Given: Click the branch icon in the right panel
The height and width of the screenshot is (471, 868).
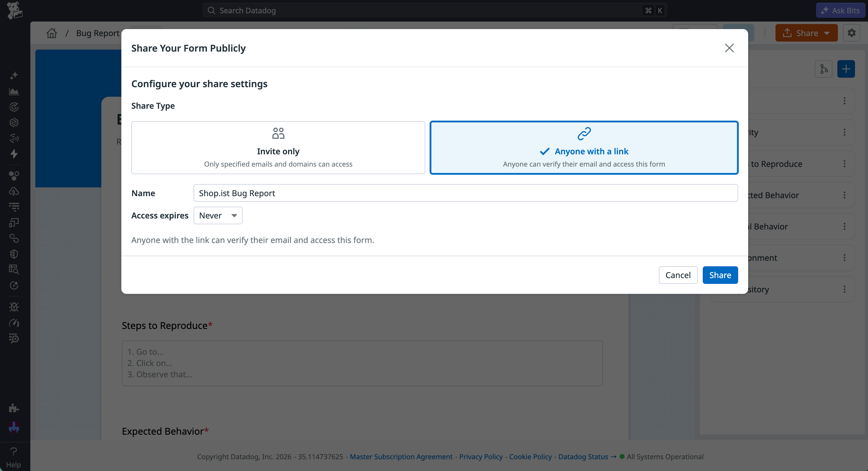Looking at the screenshot, I should (824, 69).
